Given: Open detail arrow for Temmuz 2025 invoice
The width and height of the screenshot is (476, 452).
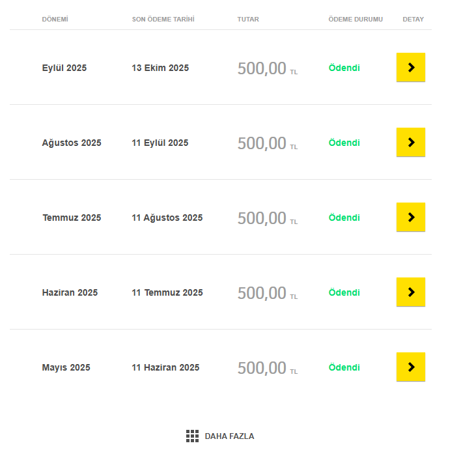Looking at the screenshot, I should (410, 217).
